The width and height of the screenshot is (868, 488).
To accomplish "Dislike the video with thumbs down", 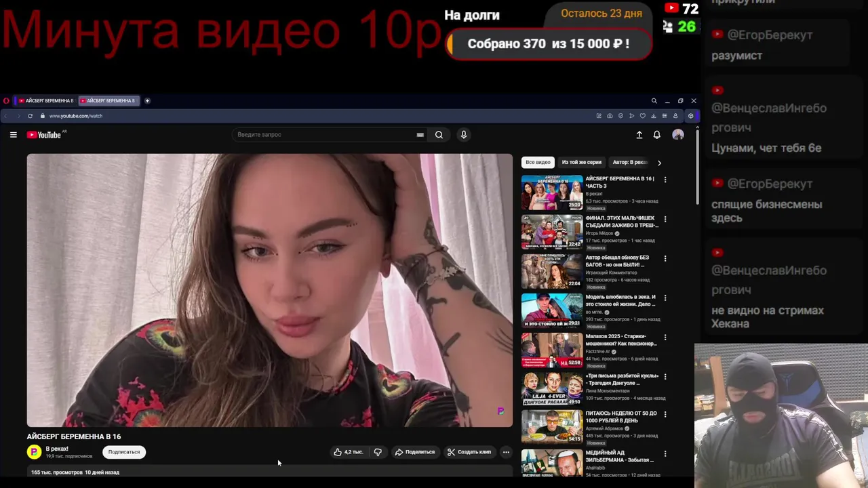I will 378,452.
